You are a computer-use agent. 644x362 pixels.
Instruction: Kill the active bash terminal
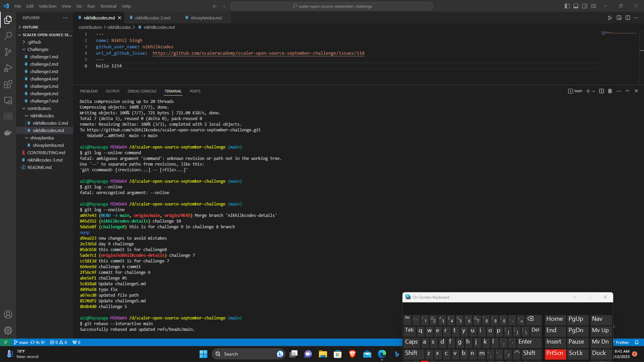pyautogui.click(x=610, y=91)
